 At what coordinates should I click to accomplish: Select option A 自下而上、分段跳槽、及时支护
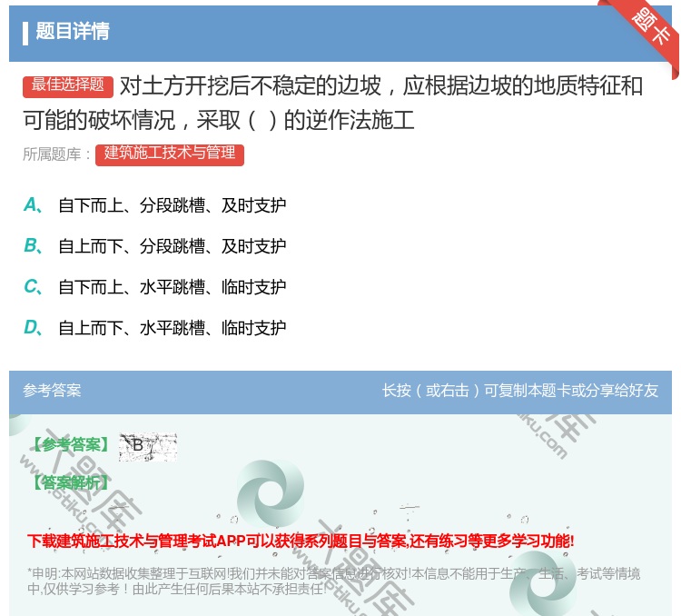click(154, 205)
